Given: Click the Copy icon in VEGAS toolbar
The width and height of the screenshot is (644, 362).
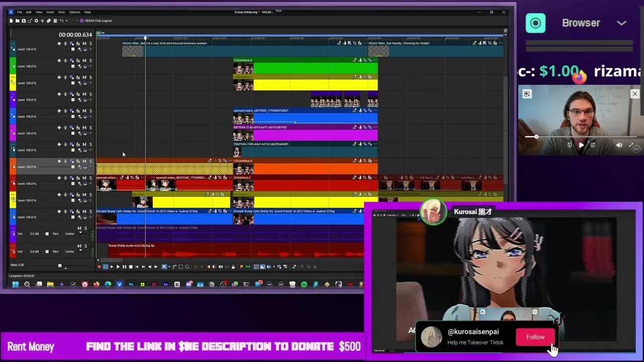Looking at the screenshot, I should pyautogui.click(x=49, y=21).
